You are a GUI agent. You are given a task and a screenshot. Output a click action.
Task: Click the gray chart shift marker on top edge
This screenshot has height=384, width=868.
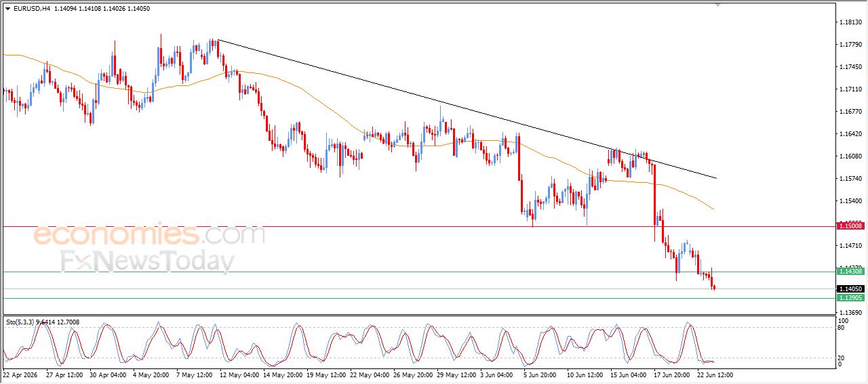pos(718,5)
